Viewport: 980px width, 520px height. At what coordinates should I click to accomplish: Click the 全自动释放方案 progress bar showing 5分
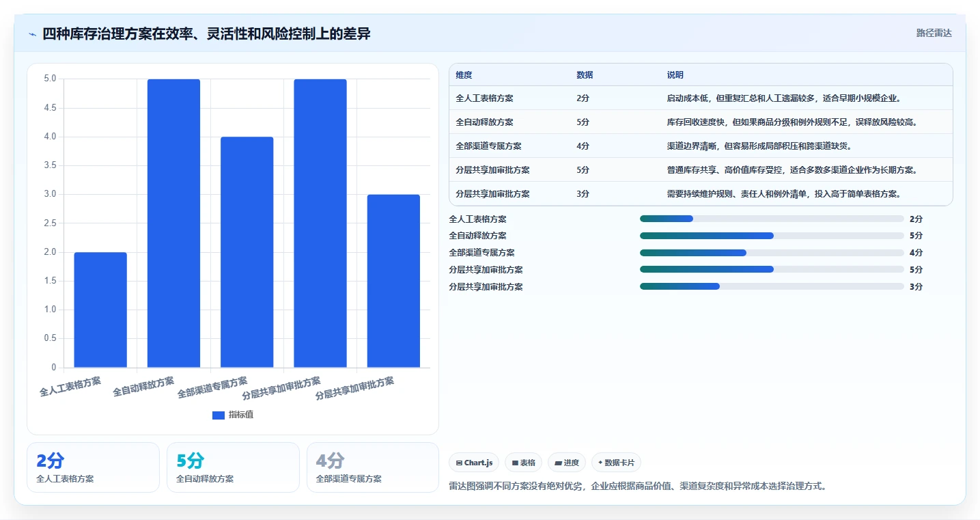[x=772, y=236]
